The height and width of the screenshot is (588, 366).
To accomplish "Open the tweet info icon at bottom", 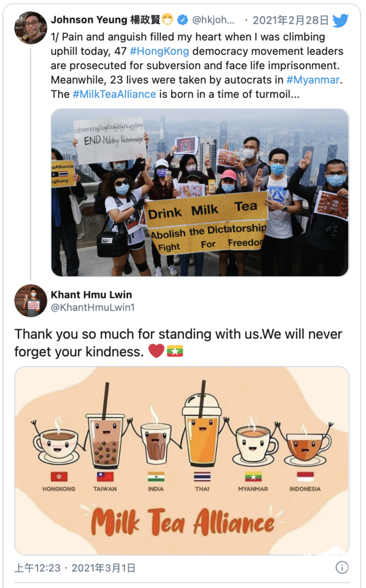I will pos(342,567).
